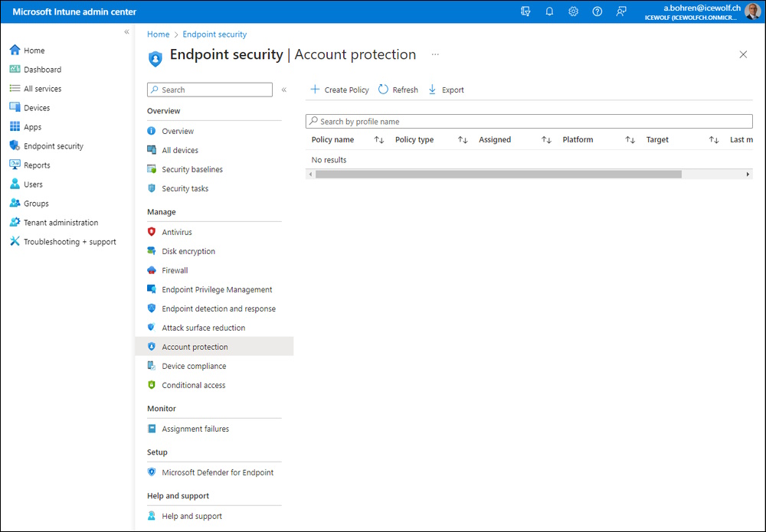This screenshot has width=766, height=532.
Task: Click the No results text
Action: coord(329,159)
